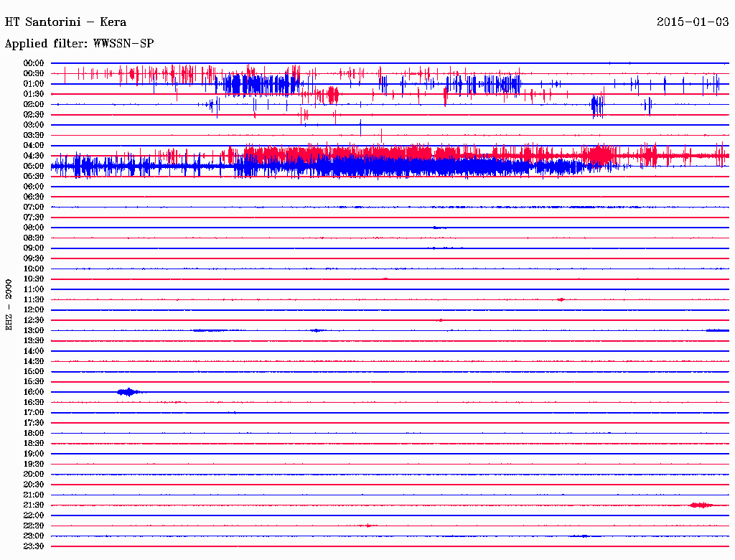Screen dimensions: 735x560
Task: Select the 02:00 time label
Action: 34,104
